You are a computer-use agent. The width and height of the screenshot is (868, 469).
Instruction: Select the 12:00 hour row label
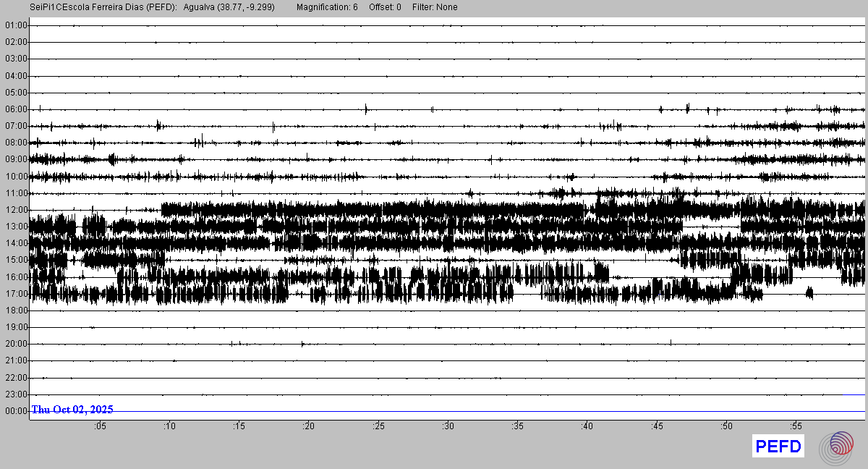[x=16, y=210]
